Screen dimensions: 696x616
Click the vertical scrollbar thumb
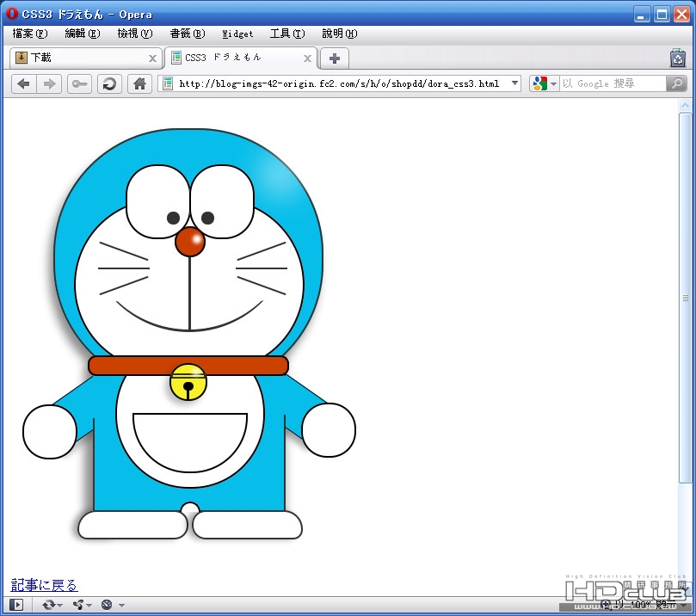pyautogui.click(x=686, y=298)
